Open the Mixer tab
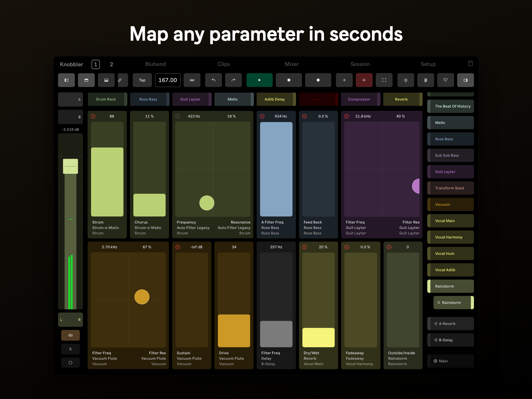Image resolution: width=532 pixels, height=399 pixels. click(292, 64)
